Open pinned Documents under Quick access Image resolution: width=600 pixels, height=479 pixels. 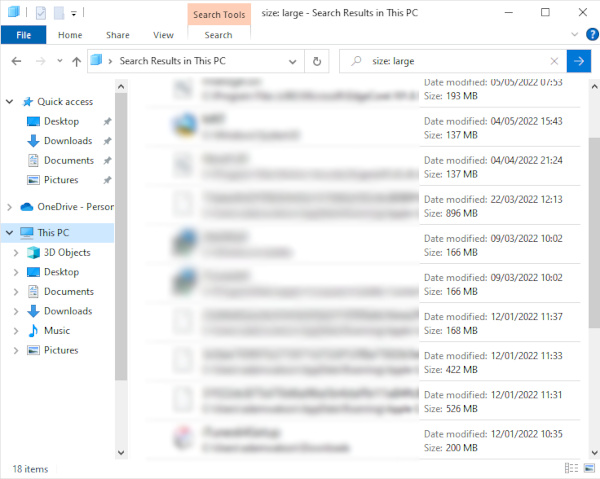point(69,160)
